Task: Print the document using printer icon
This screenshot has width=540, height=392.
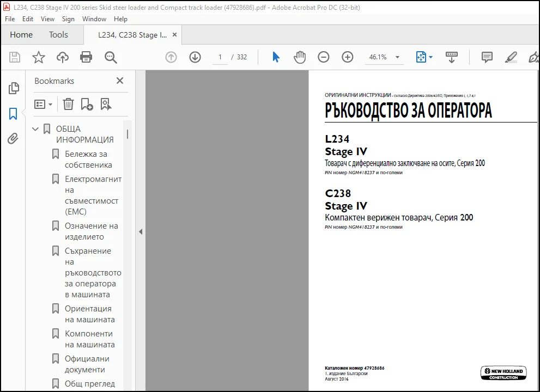Action: coord(86,57)
